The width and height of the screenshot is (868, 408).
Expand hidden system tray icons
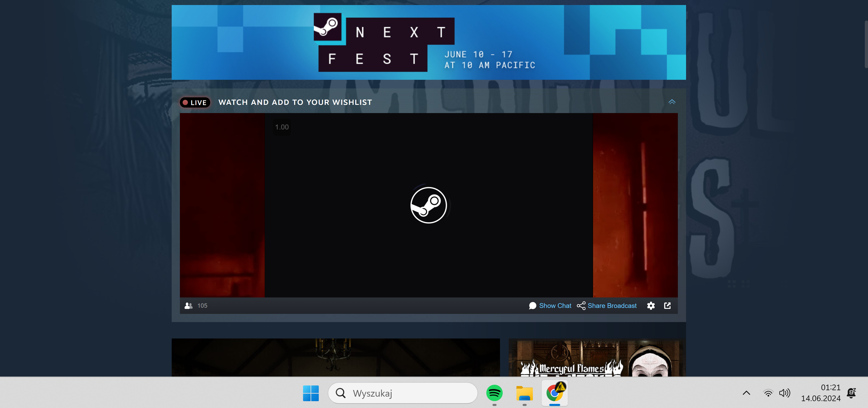click(x=746, y=393)
